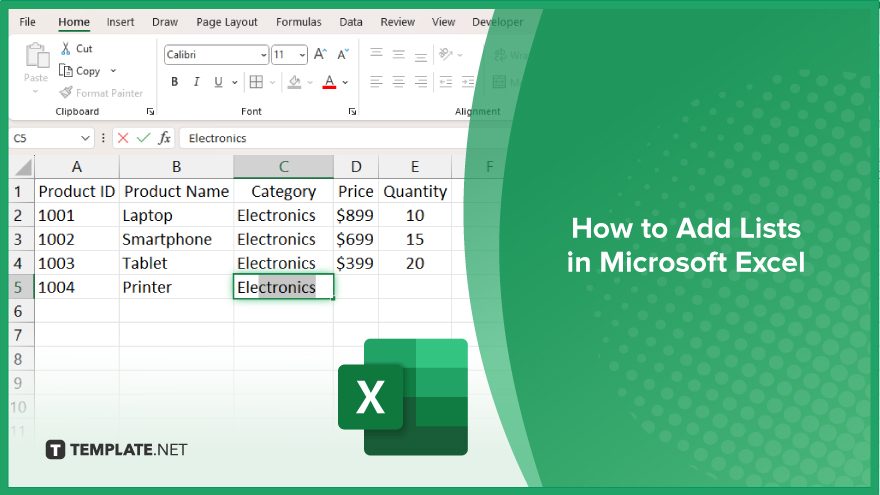Bottom align cell contents
Screen dimensions: 880x495
pyautogui.click(x=420, y=56)
